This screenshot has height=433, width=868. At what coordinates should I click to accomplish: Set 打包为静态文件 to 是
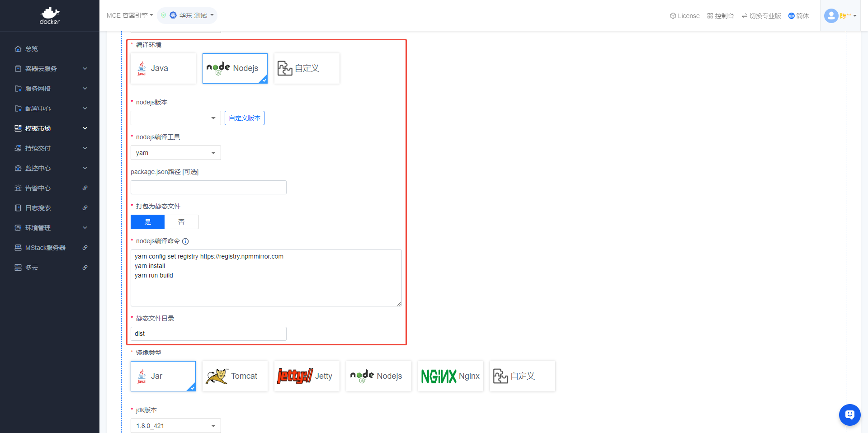pyautogui.click(x=148, y=222)
